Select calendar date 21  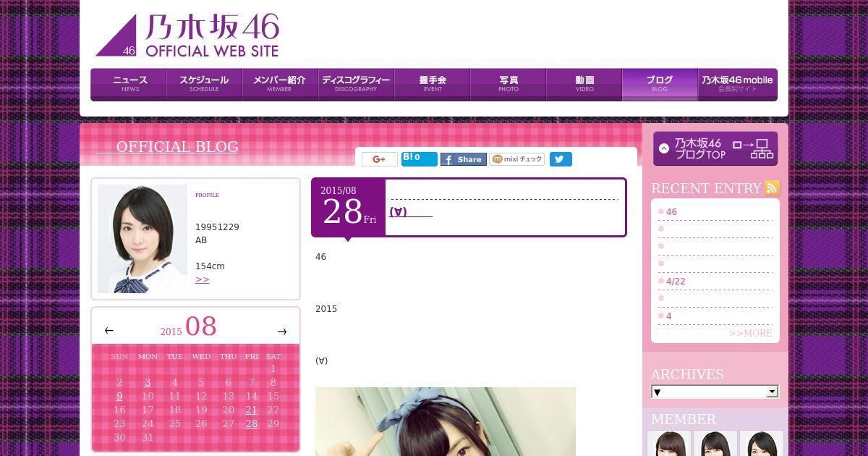251,410
